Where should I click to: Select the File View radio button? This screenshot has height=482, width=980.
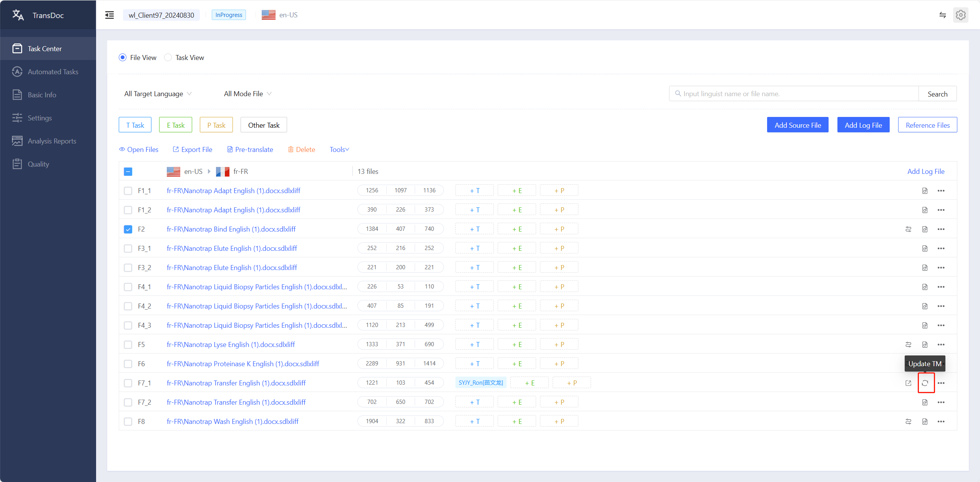123,57
